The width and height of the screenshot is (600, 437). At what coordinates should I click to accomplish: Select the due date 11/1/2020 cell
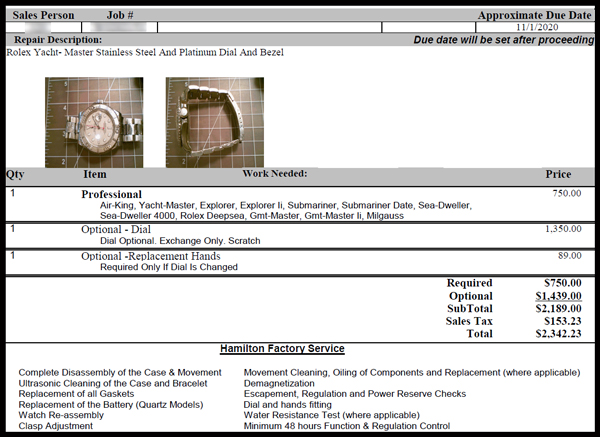(x=536, y=27)
